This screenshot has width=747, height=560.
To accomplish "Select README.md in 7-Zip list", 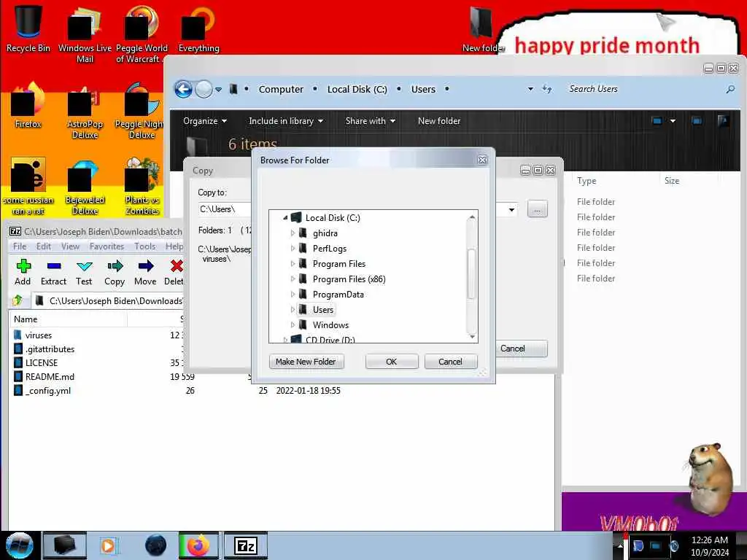I will [50, 377].
